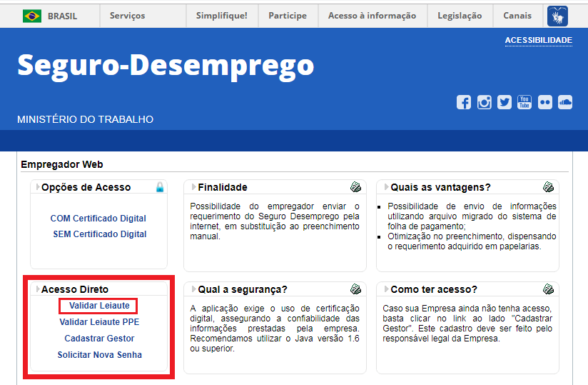The image size is (588, 385).
Task: Open the Flickr social icon
Action: [545, 102]
